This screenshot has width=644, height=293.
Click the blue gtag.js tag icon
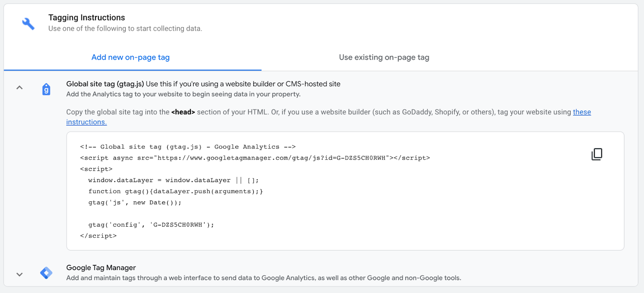point(46,89)
